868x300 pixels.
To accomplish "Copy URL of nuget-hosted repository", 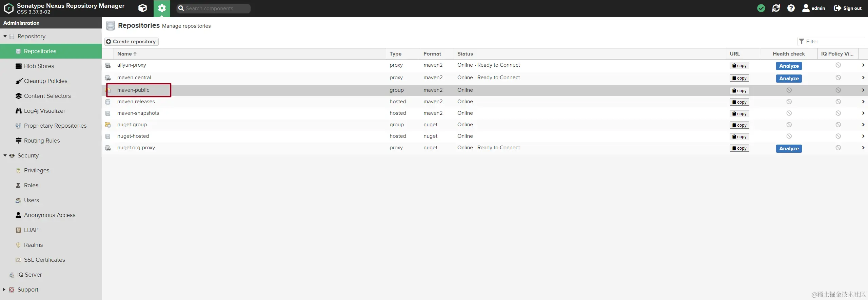I will point(739,137).
